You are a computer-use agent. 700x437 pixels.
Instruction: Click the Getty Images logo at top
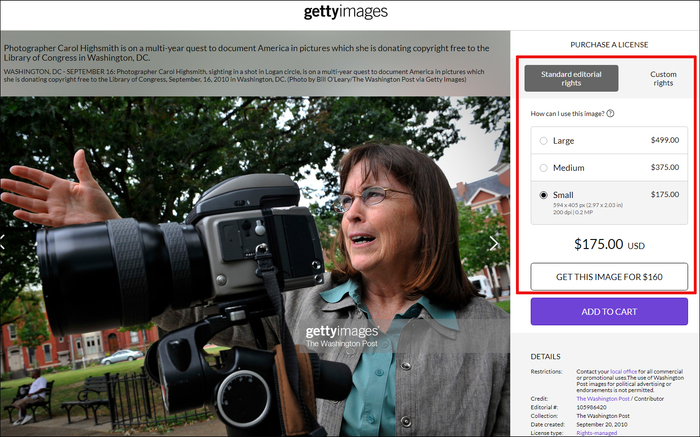click(x=346, y=12)
